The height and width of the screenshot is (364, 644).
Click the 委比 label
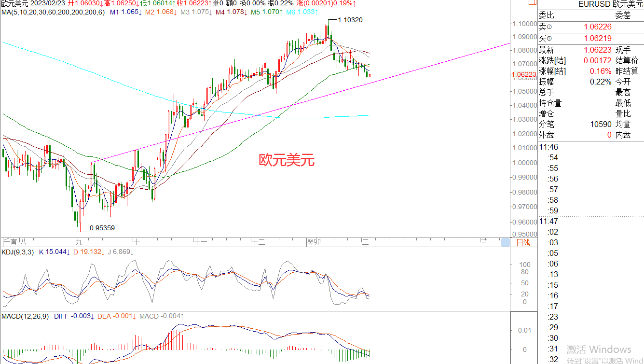pos(547,15)
